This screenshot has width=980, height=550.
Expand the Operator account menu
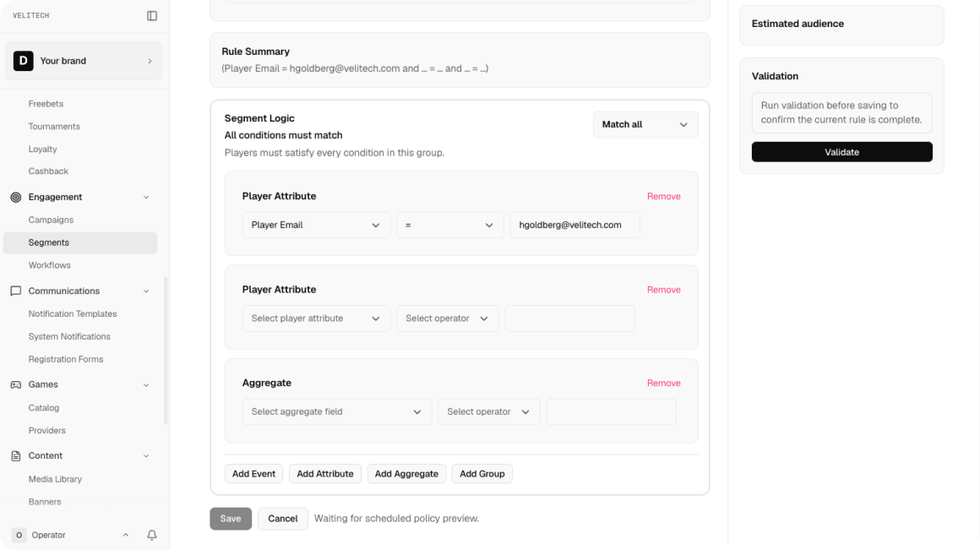click(x=126, y=535)
